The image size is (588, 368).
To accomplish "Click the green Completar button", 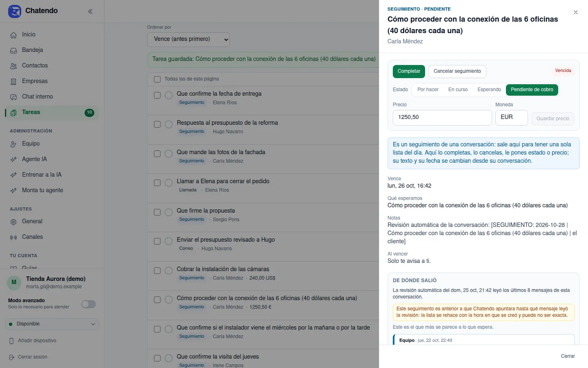I will click(409, 71).
